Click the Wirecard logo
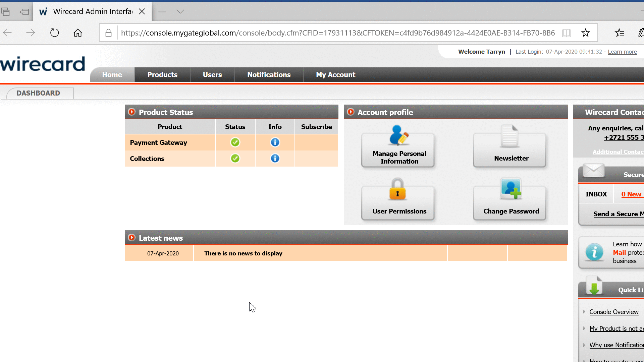This screenshot has height=362, width=644. (43, 64)
